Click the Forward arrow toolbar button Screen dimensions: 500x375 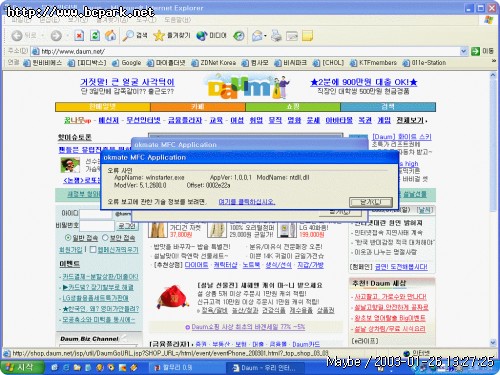point(56,36)
